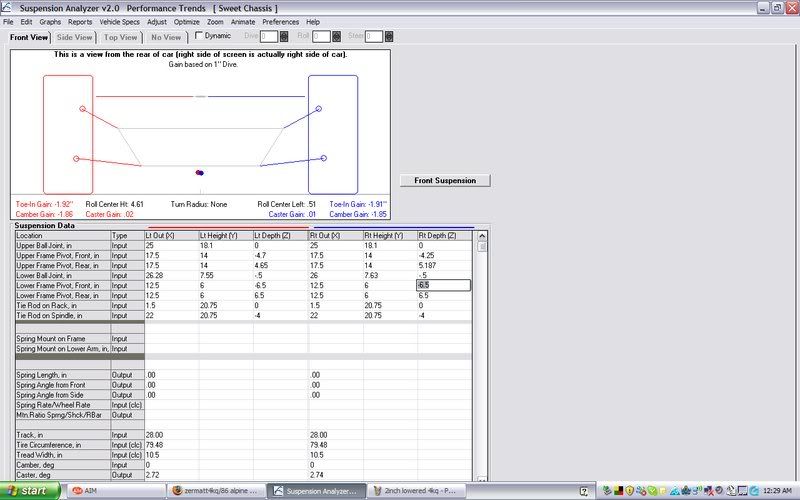This screenshot has width=800, height=500.
Task: Select the Rt Depth Lower Frame Pivot Front cell
Action: [443, 285]
